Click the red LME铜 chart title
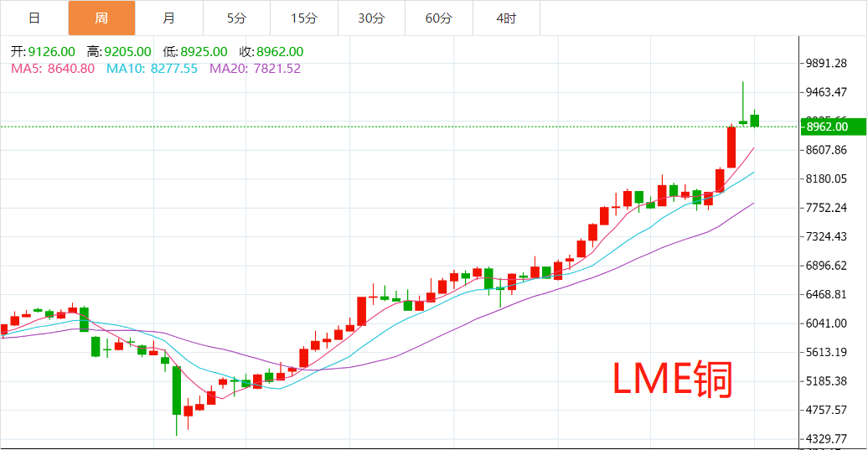 tap(673, 381)
